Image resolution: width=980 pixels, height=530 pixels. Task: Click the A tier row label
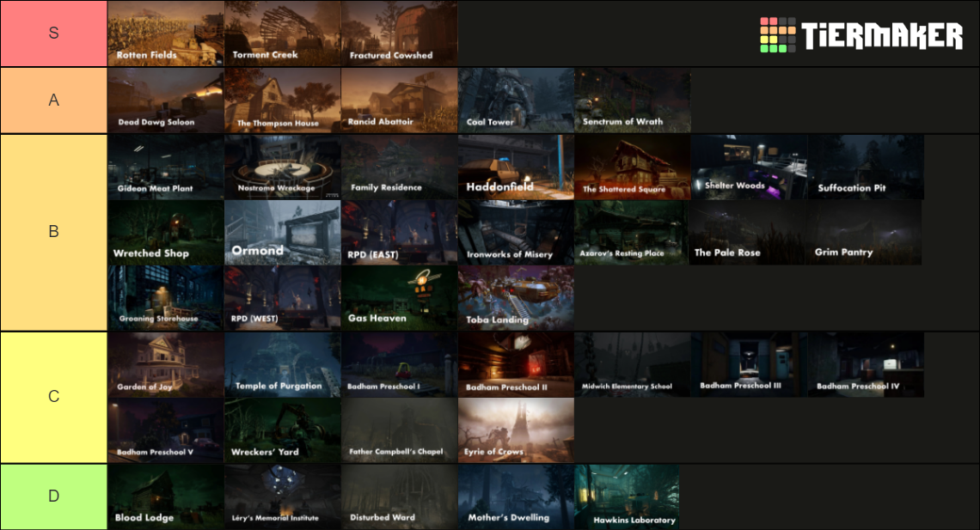53,100
